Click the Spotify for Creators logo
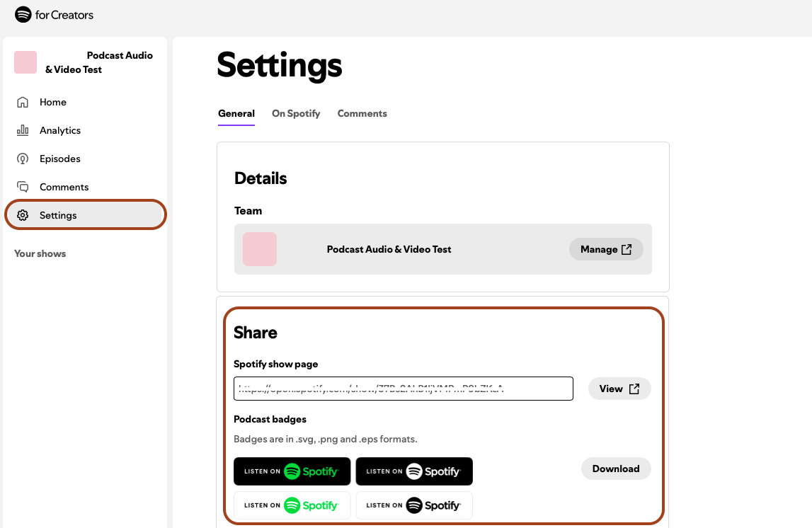 pos(54,15)
